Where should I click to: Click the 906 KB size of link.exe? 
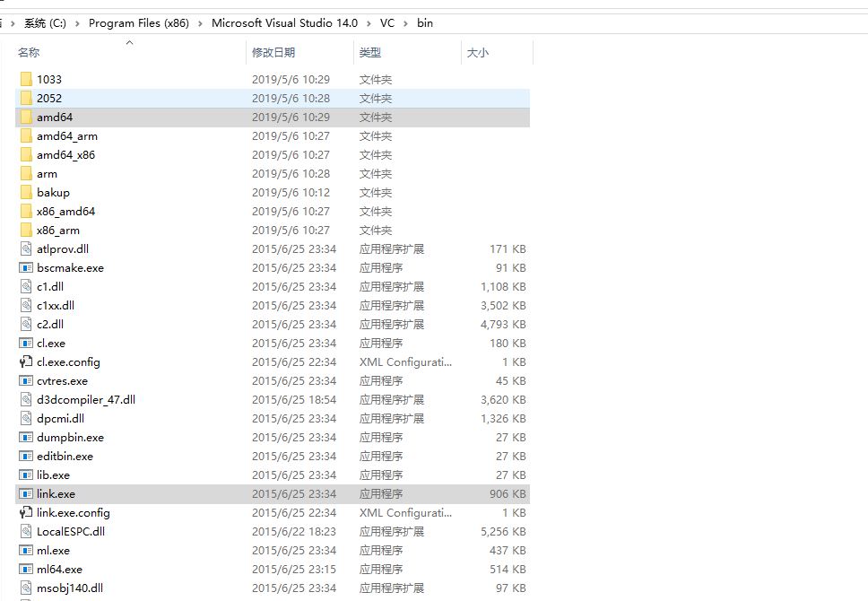tap(508, 493)
